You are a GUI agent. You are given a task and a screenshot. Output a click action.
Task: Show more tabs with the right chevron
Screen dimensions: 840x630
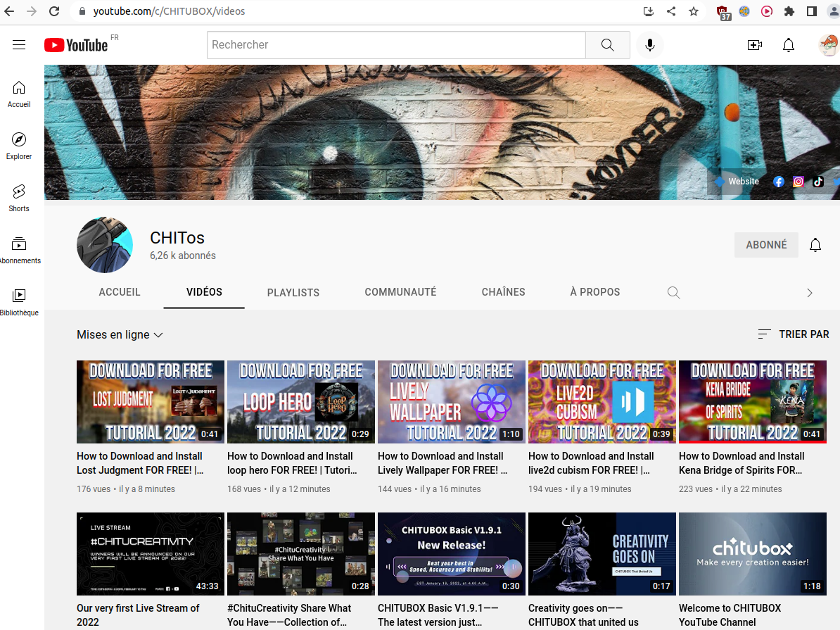coord(810,292)
